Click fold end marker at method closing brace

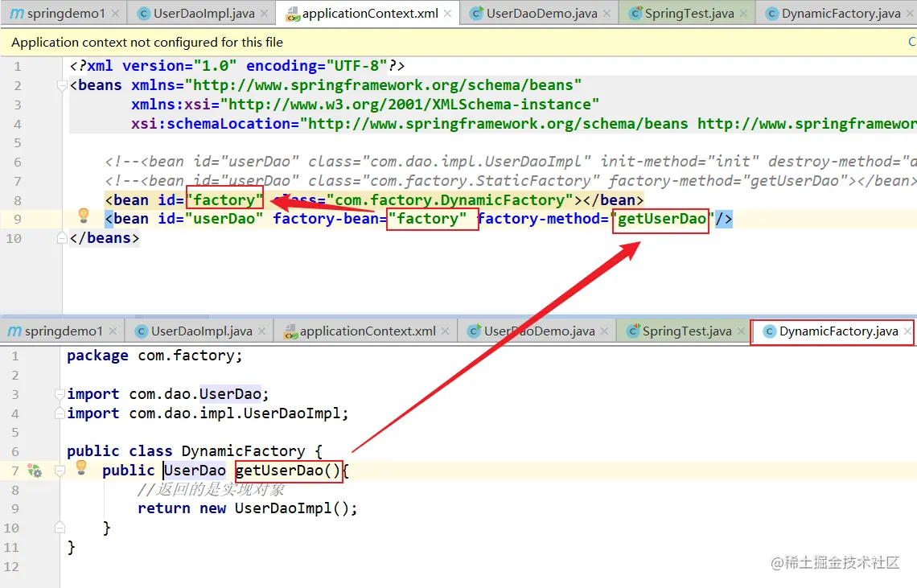59,528
